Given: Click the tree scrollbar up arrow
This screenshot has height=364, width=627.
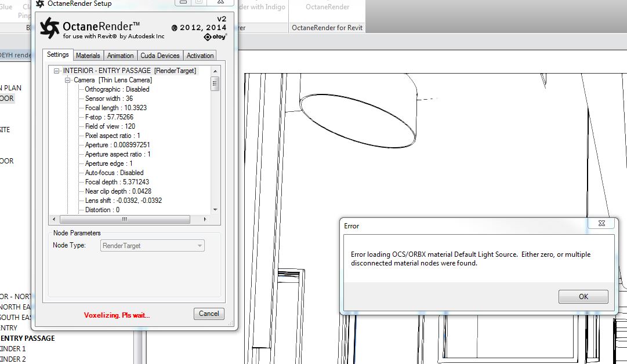Looking at the screenshot, I should coord(215,71).
